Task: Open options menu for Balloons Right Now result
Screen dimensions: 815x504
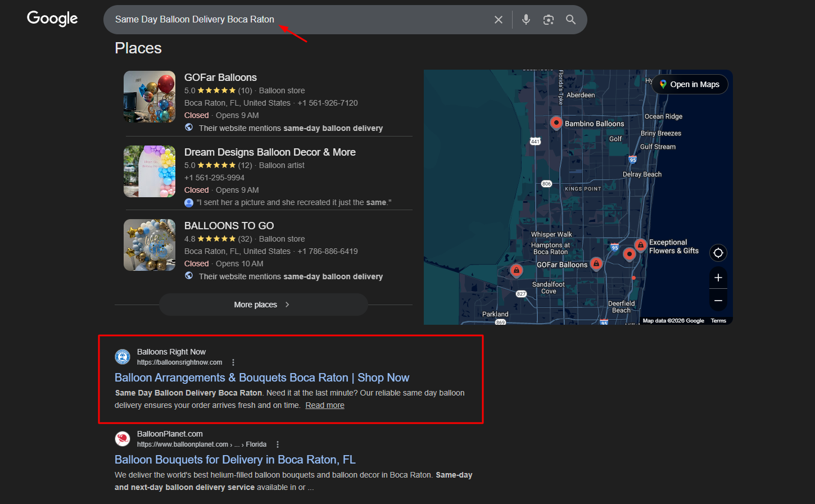Action: 233,362
